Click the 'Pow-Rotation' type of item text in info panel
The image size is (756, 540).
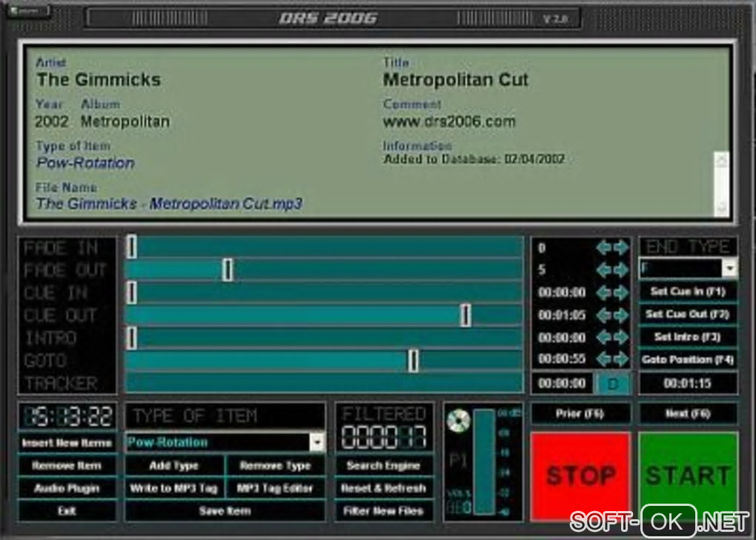pos(85,163)
